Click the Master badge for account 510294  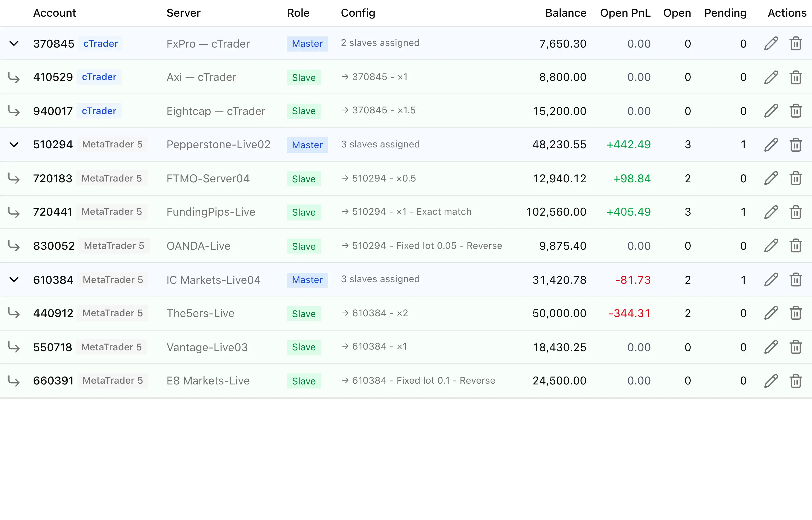tap(307, 145)
